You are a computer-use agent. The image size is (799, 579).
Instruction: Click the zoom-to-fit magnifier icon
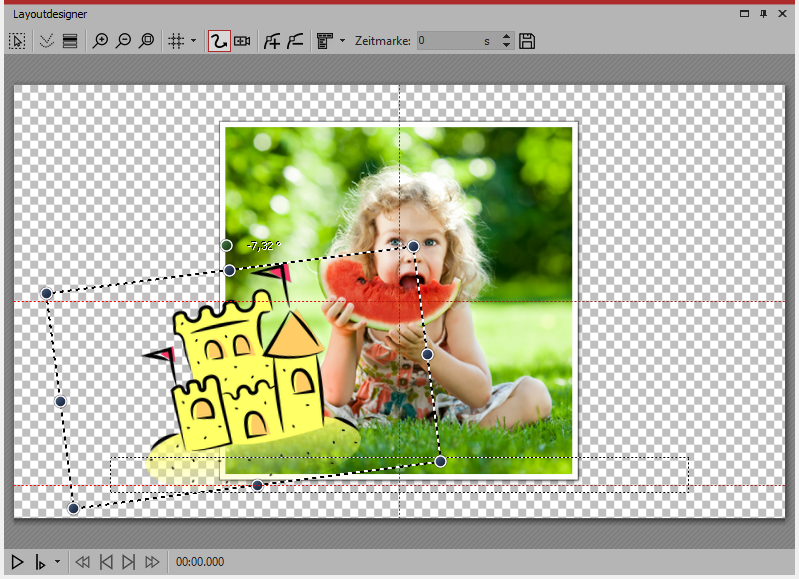coord(147,41)
